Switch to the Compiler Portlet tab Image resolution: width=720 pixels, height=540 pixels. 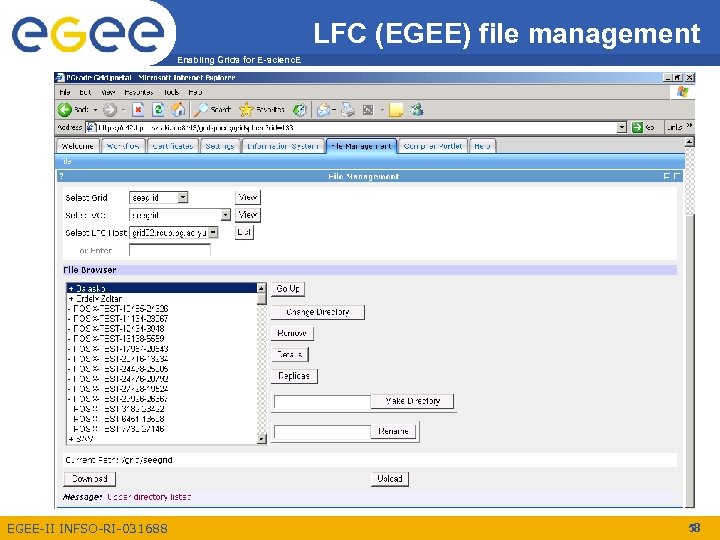point(433,146)
